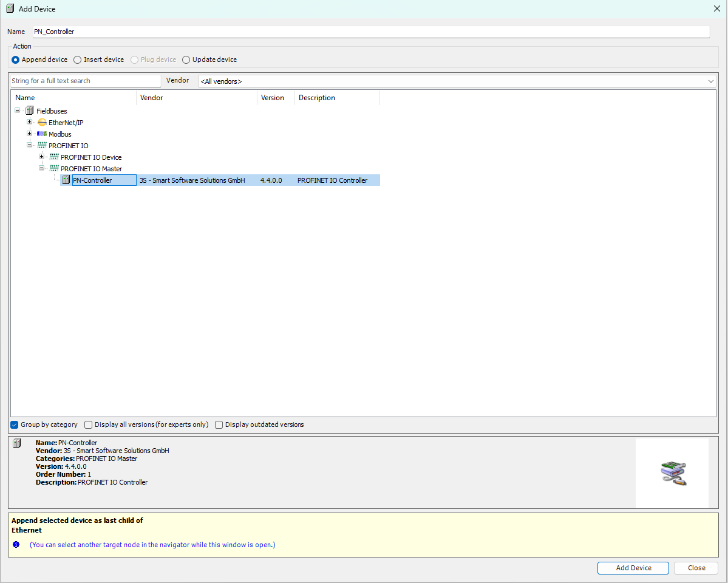This screenshot has width=728, height=583.
Task: Click the PN-Controller device icon in the tree
Action: tap(66, 180)
